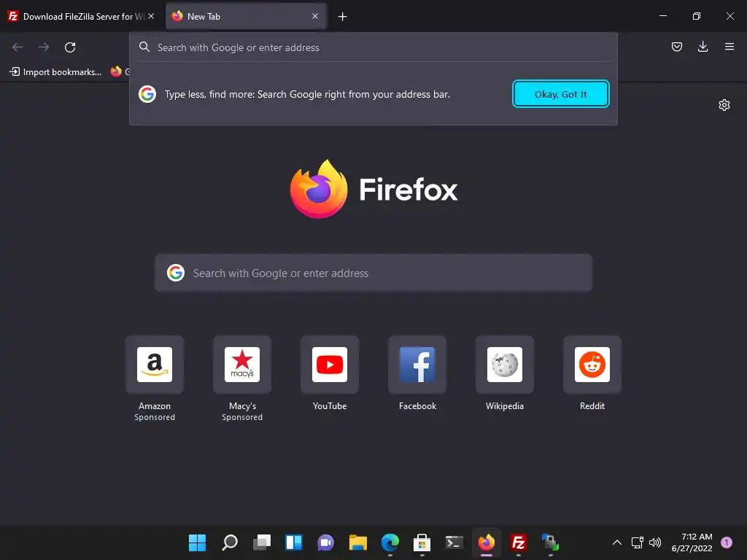Open Windows taskbar Search
This screenshot has width=747, height=560.
coord(230,542)
